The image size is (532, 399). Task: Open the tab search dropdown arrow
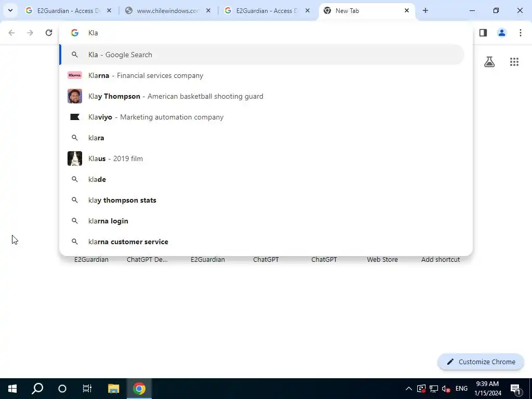pos(10,10)
